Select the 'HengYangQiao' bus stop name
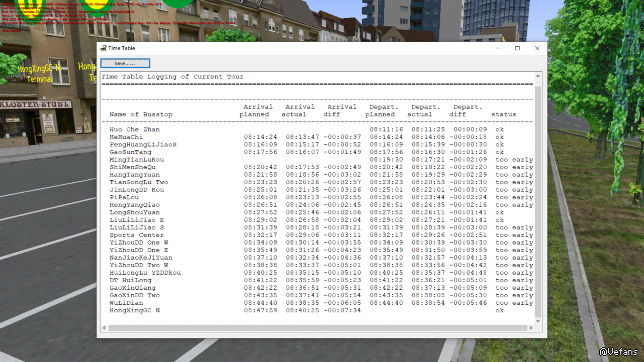The height and width of the screenshot is (362, 644). (x=135, y=205)
